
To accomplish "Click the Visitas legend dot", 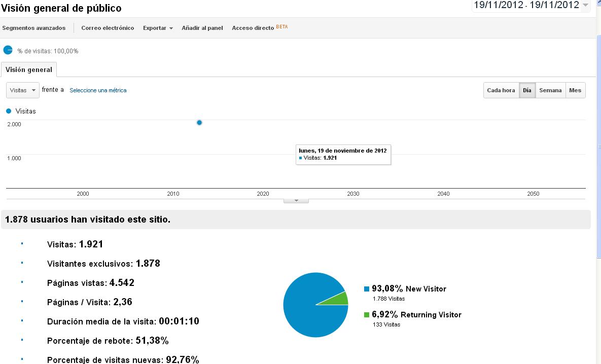I will click(x=9, y=111).
